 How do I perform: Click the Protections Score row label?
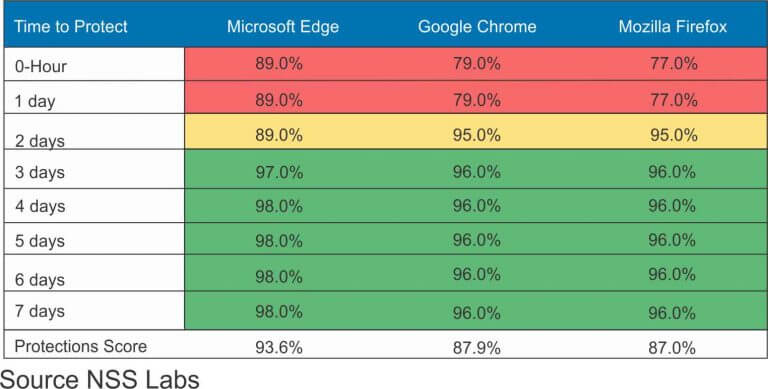pyautogui.click(x=81, y=346)
